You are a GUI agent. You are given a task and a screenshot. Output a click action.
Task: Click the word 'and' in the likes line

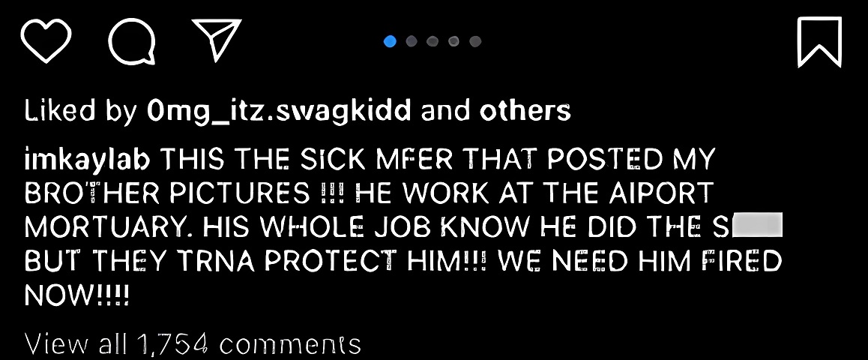(x=445, y=111)
